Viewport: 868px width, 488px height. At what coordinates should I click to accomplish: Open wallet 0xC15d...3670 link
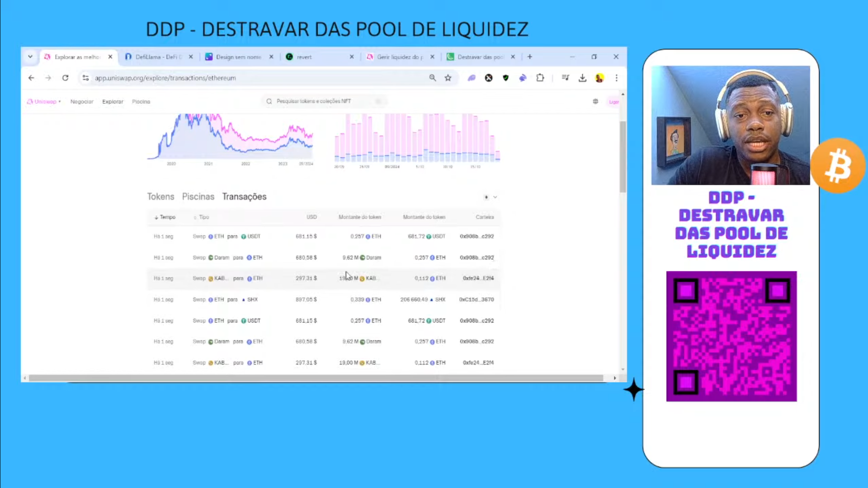click(476, 299)
